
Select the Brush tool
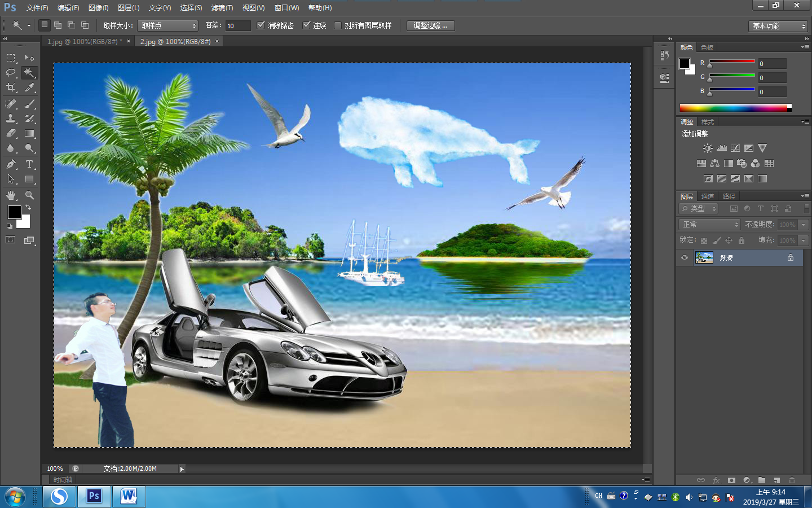[x=29, y=104]
